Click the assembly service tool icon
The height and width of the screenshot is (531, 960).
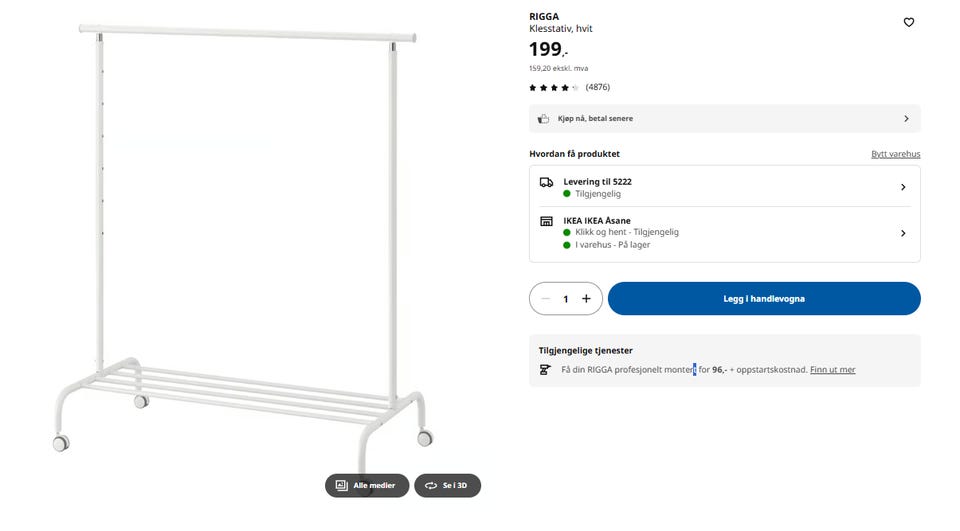[545, 370]
